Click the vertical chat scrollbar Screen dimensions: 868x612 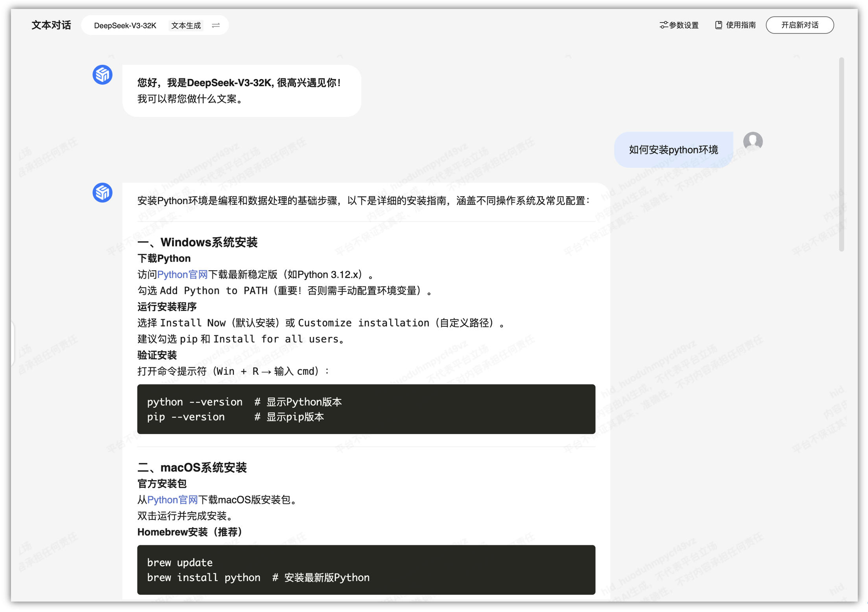coord(841,154)
